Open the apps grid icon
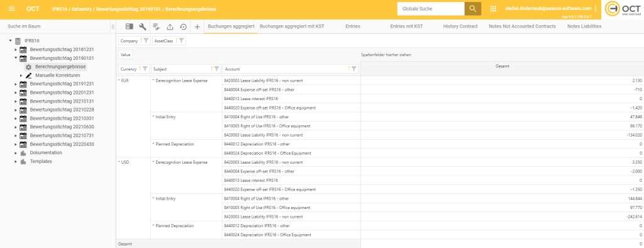Image resolution: width=644 pixels, height=248 pixels. coord(493,9)
